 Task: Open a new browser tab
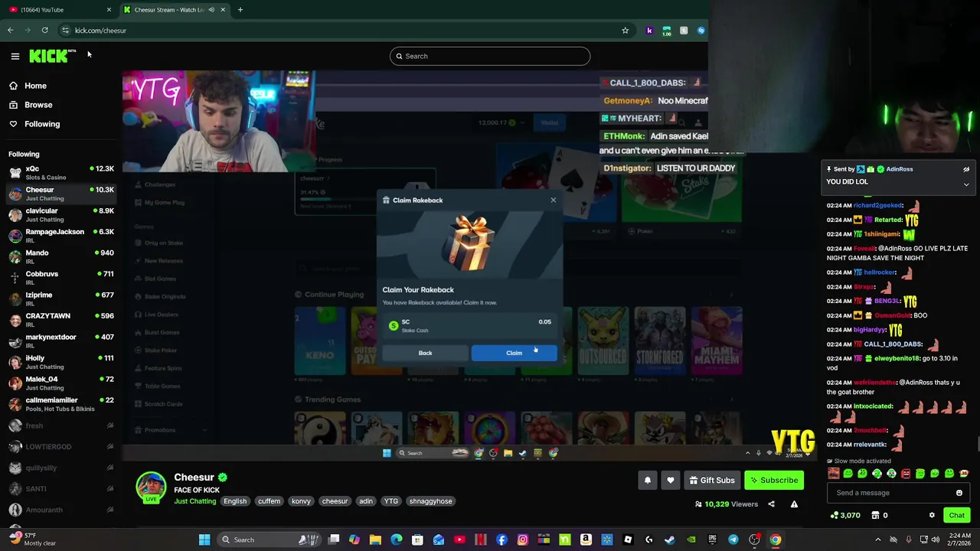coord(240,9)
